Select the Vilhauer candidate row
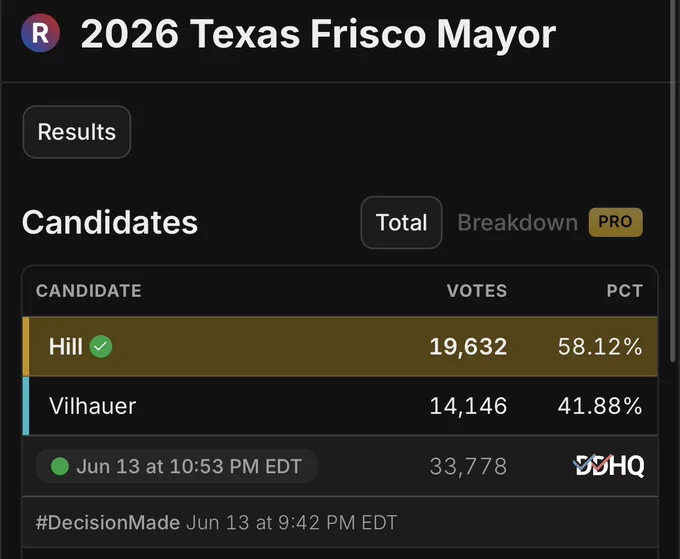 tap(340, 406)
